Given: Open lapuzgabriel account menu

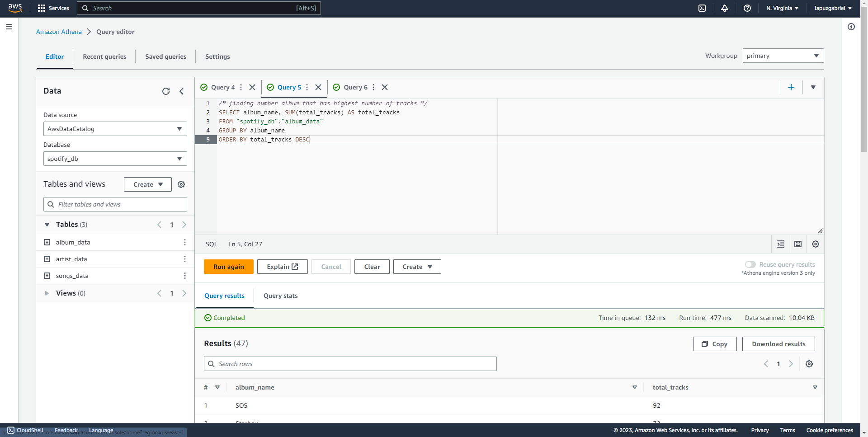Looking at the screenshot, I should tap(833, 8).
